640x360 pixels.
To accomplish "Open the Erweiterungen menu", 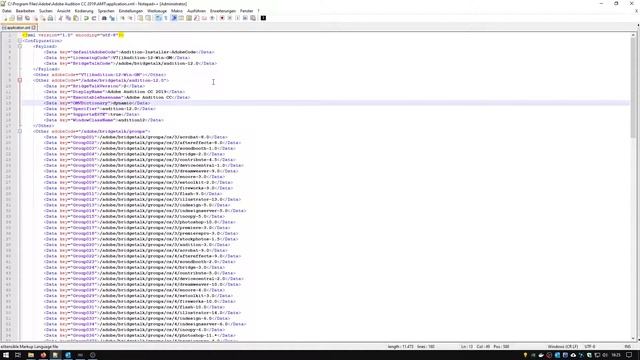I will pyautogui.click(x=223, y=11).
